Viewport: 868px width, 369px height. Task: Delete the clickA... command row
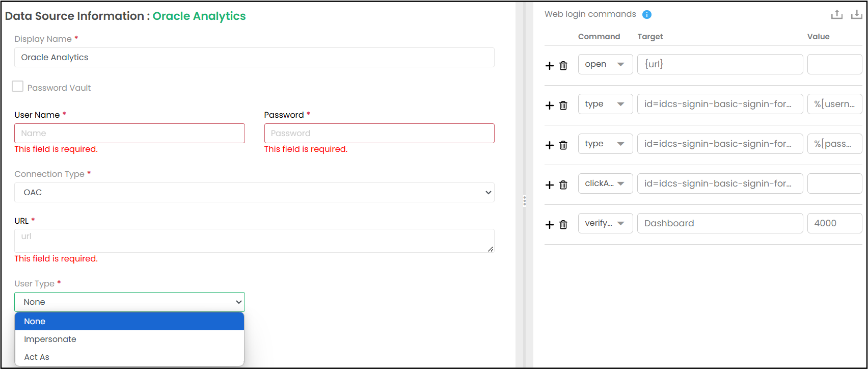tap(563, 184)
